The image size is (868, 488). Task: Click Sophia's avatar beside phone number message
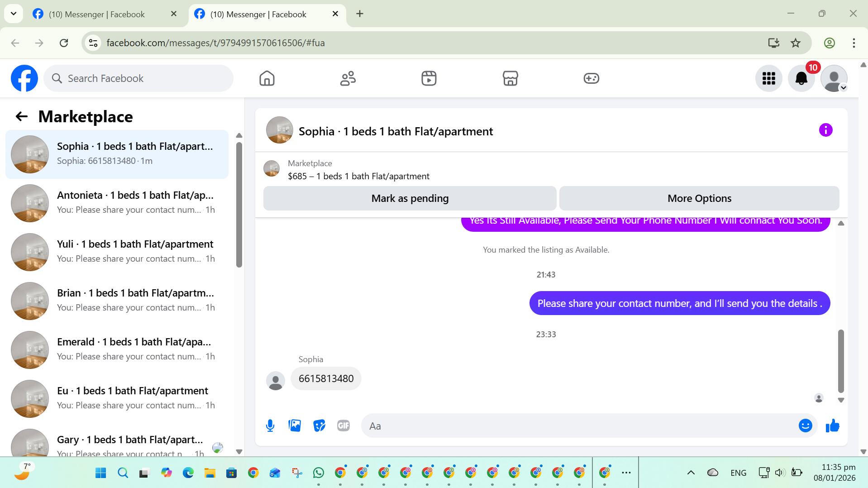(276, 381)
